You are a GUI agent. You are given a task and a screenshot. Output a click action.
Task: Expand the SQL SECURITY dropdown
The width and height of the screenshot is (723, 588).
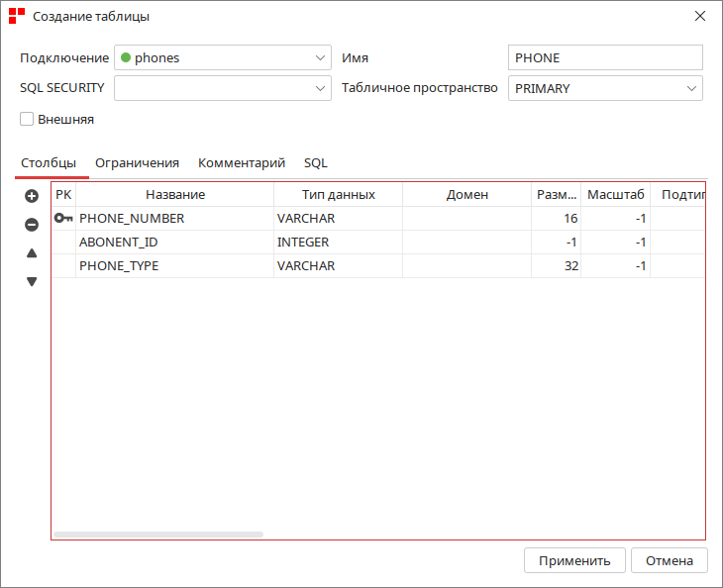(x=223, y=88)
